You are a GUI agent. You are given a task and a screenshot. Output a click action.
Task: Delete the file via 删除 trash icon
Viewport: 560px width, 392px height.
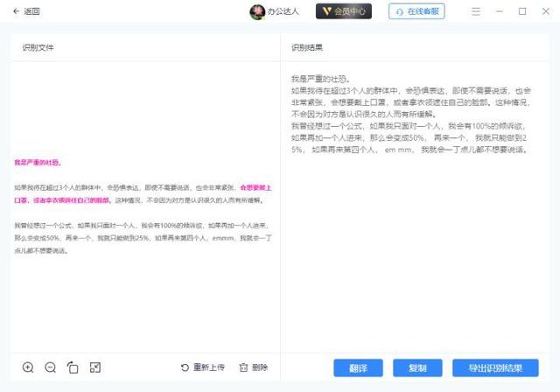tap(243, 367)
